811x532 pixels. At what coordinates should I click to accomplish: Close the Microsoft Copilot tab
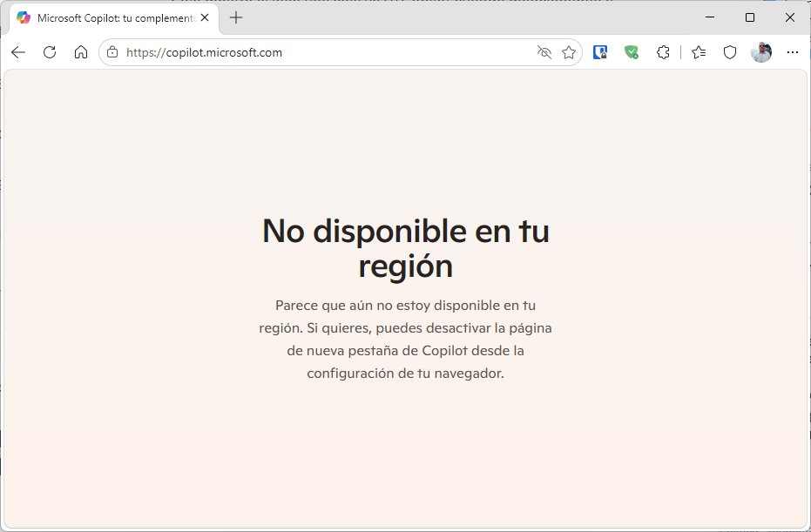click(x=205, y=17)
